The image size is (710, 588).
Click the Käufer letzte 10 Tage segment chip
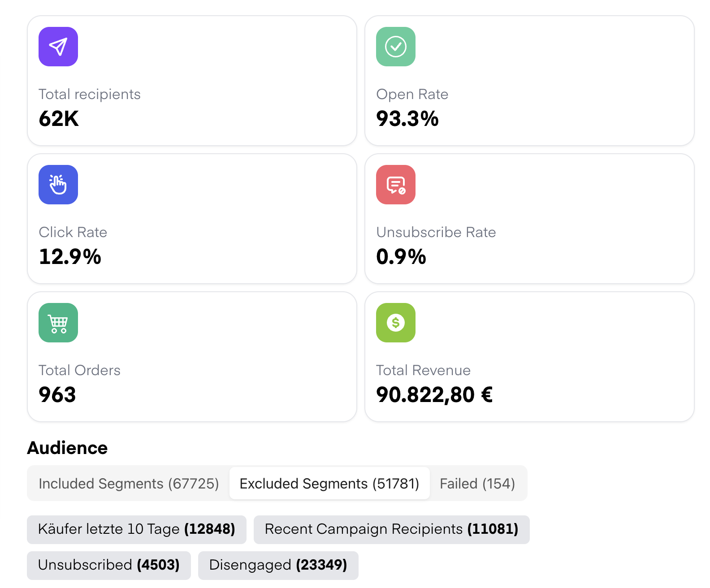[x=137, y=529]
